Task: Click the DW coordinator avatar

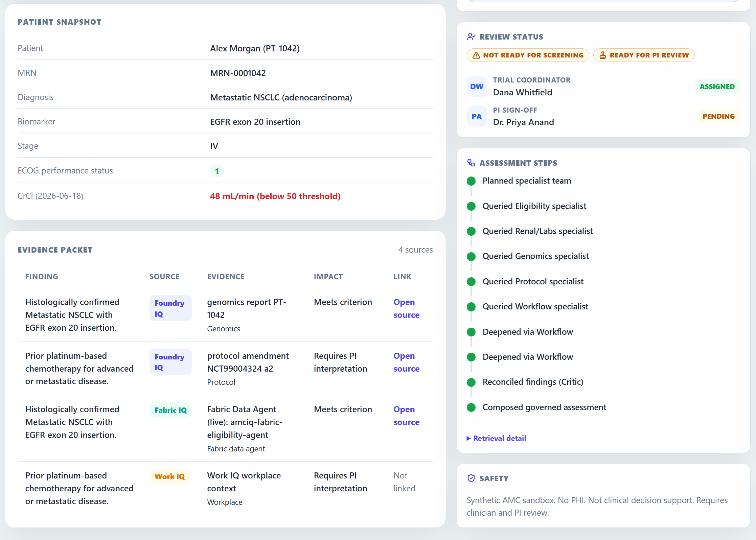Action: [x=477, y=87]
